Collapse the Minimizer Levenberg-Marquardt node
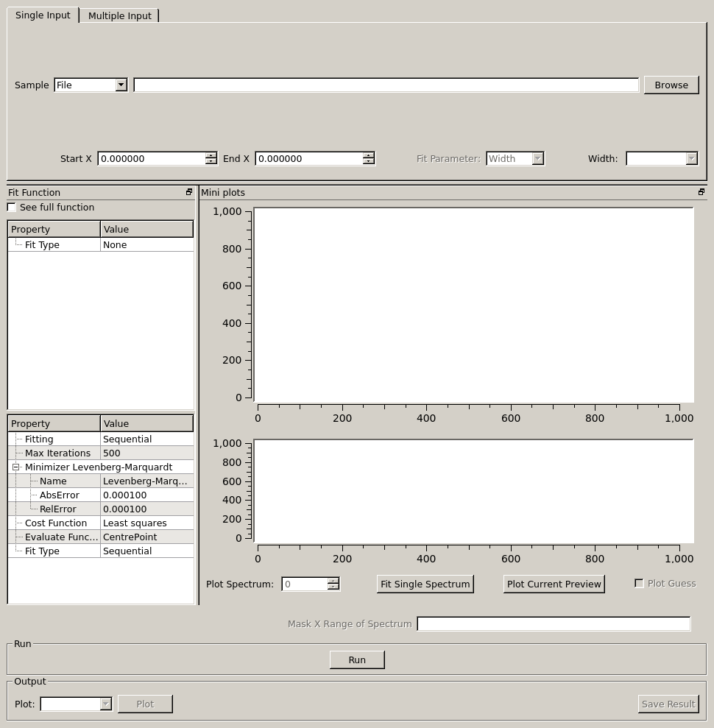Image resolution: width=714 pixels, height=728 pixels. click(x=15, y=467)
